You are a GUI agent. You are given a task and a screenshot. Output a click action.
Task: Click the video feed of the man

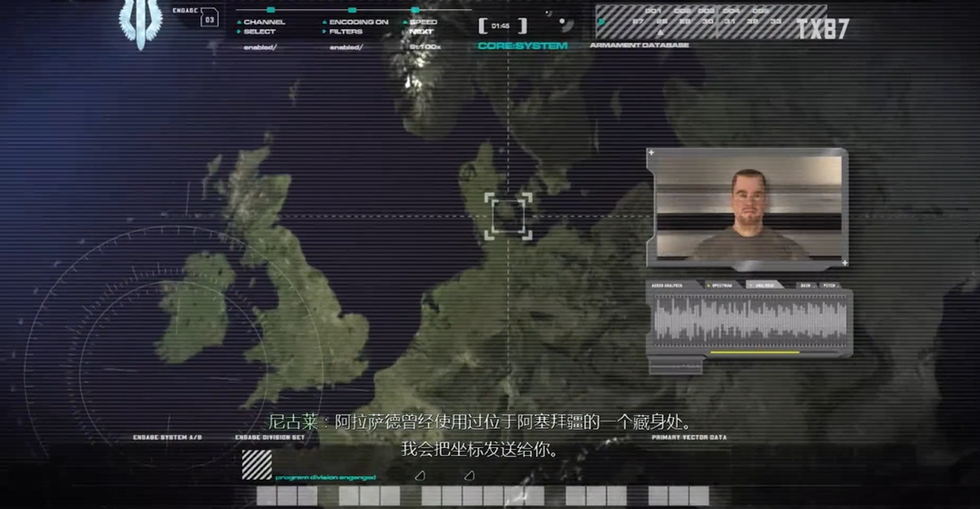(x=747, y=208)
